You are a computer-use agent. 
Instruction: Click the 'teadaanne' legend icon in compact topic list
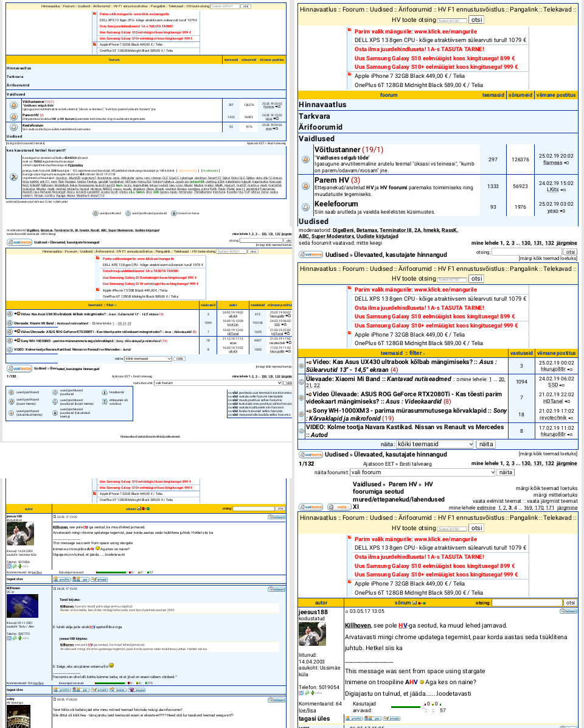coord(105,393)
